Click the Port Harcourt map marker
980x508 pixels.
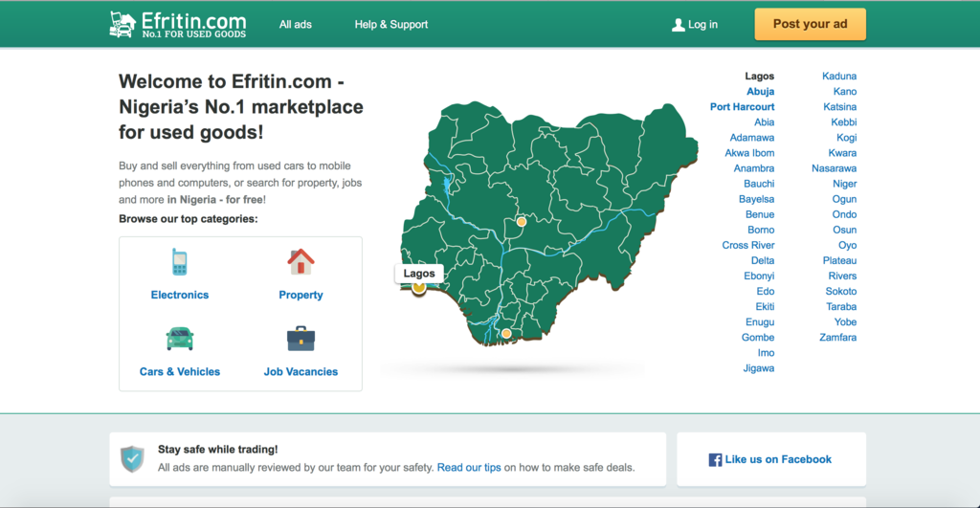(506, 334)
